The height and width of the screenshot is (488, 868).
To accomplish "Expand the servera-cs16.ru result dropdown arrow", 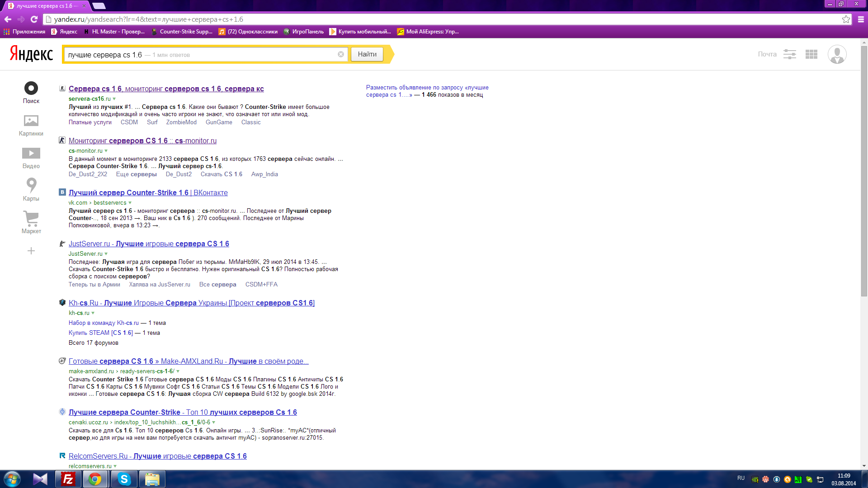I will click(x=114, y=99).
